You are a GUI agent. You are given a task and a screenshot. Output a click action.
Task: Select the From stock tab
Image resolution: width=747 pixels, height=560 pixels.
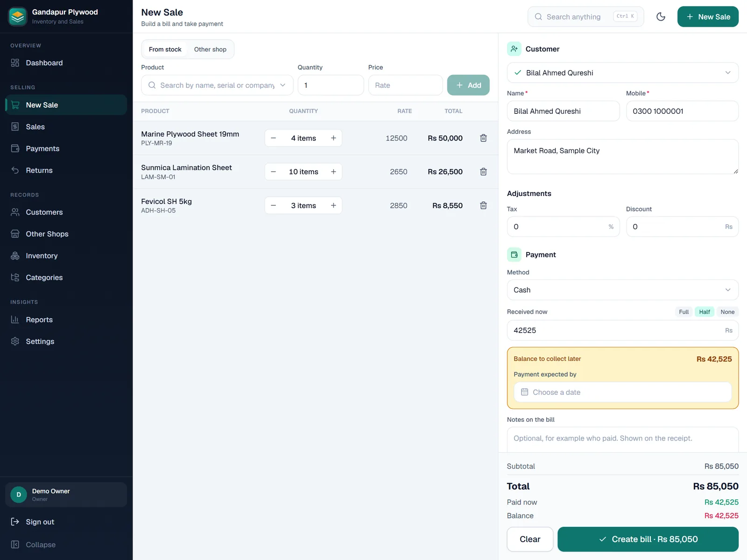(x=165, y=49)
